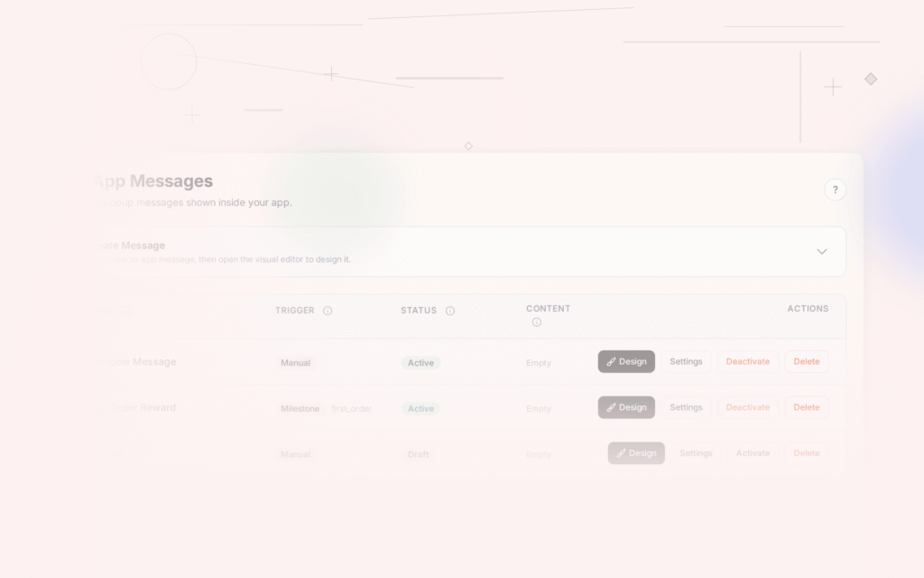Image resolution: width=924 pixels, height=578 pixels.
Task: Click the ACTIONS column header
Action: pos(808,308)
